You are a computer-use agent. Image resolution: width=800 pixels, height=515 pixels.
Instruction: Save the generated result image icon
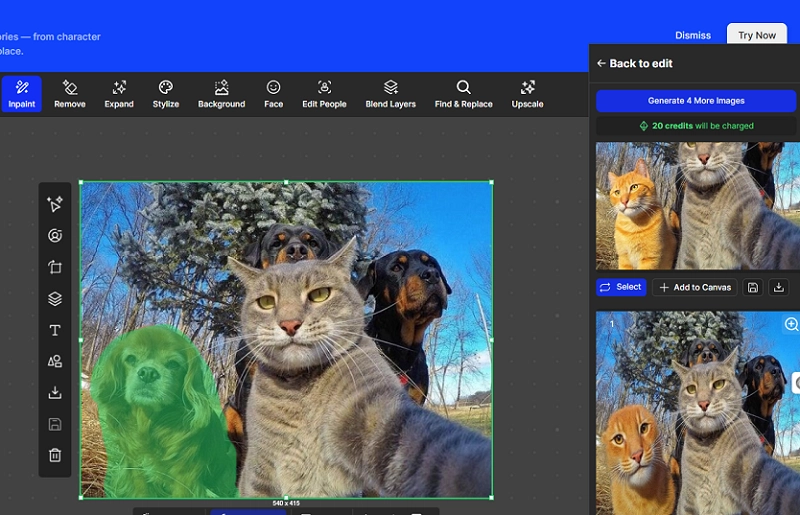753,287
